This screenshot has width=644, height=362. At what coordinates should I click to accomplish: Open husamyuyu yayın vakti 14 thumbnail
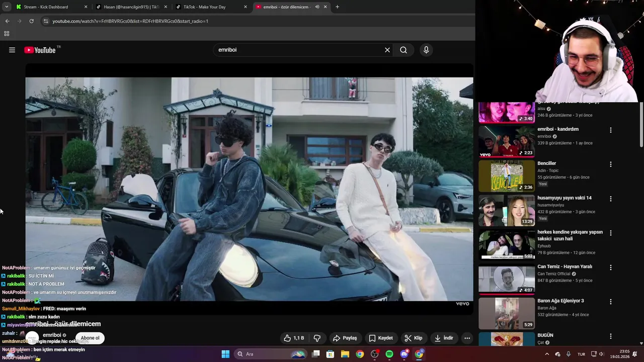[507, 211]
